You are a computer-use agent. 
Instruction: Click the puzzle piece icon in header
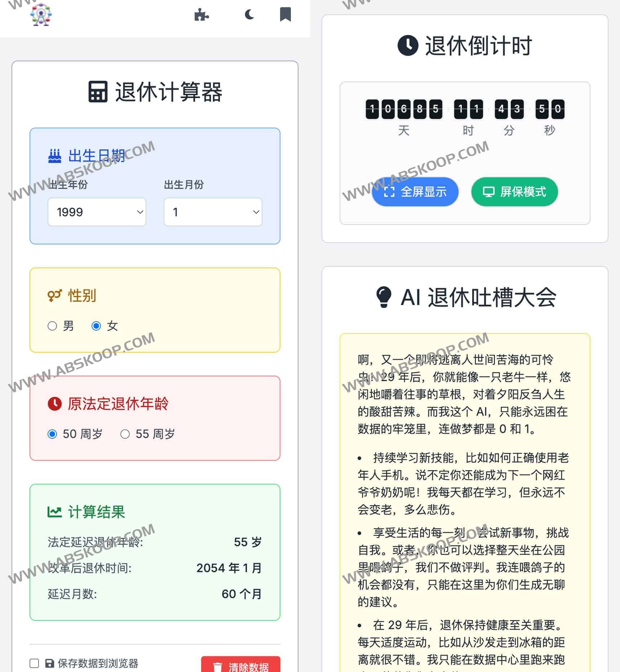(202, 15)
